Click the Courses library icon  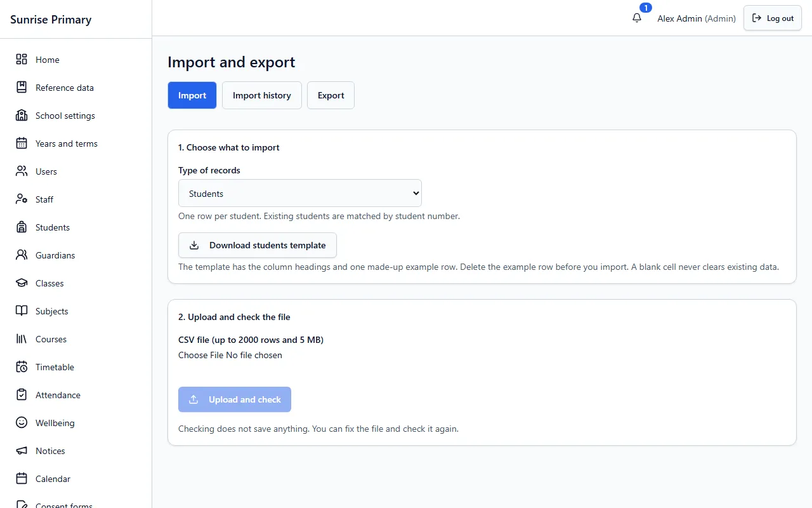[x=22, y=339]
